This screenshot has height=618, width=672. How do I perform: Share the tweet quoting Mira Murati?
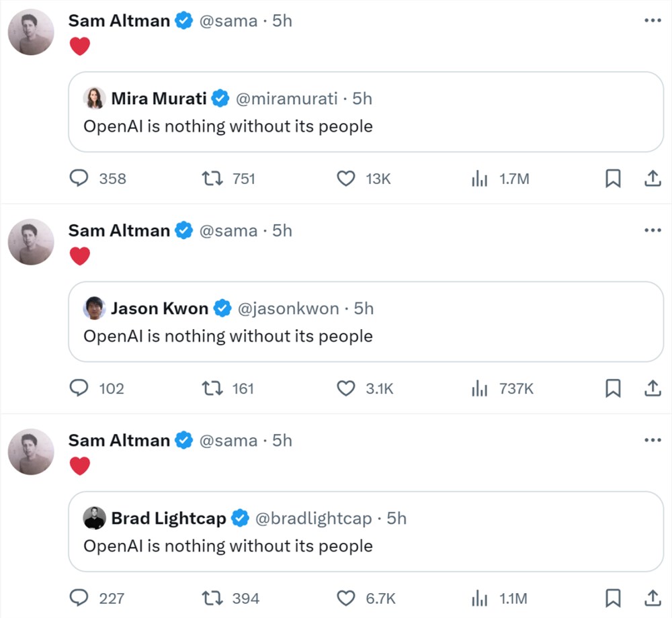pos(653,178)
